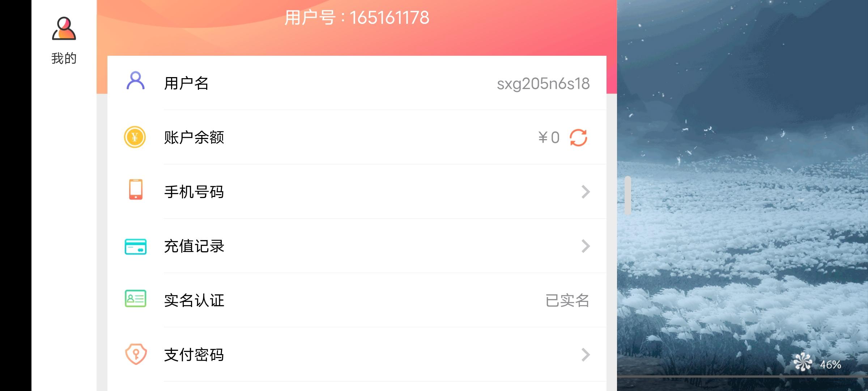868x391 pixels.
Task: Tap the red phone 手机号码 icon
Action: (136, 189)
